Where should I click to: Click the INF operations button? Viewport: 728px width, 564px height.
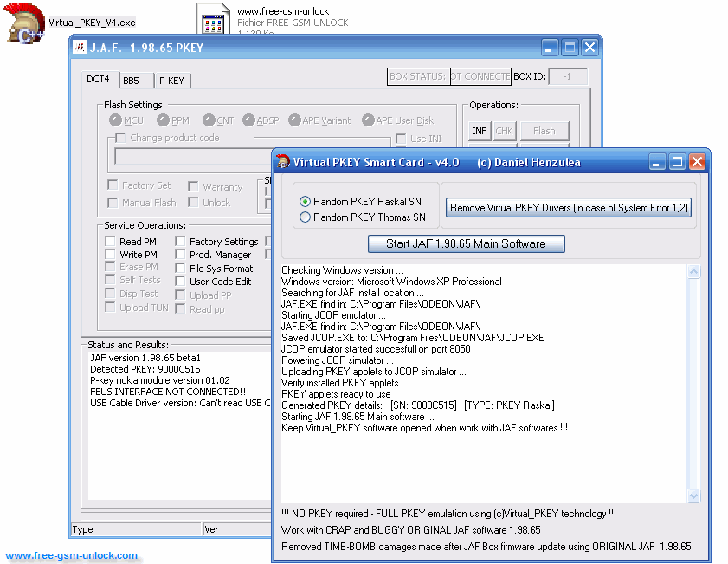(480, 131)
